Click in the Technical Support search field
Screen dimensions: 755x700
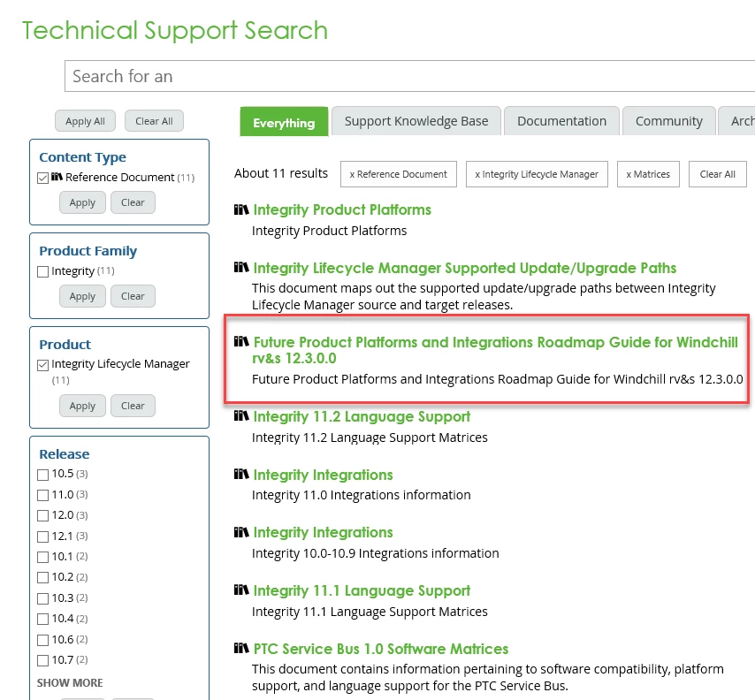point(409,76)
